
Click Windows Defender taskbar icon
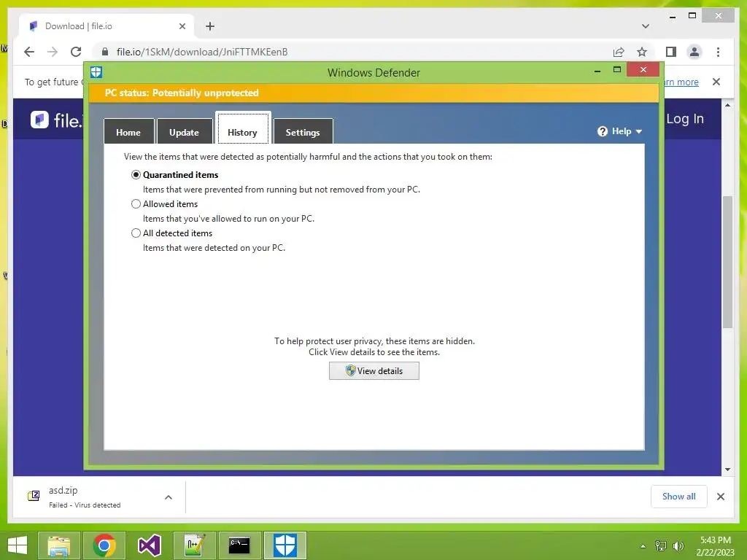tap(285, 545)
